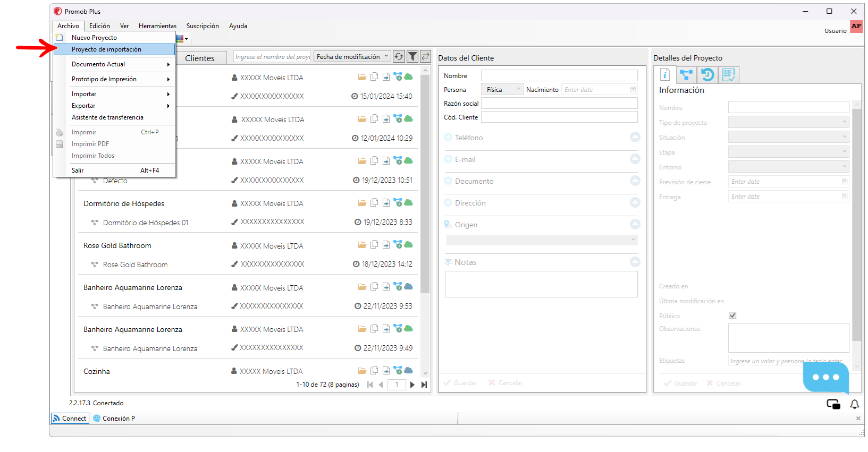Open the structure tree tab in Detalles

pos(686,75)
